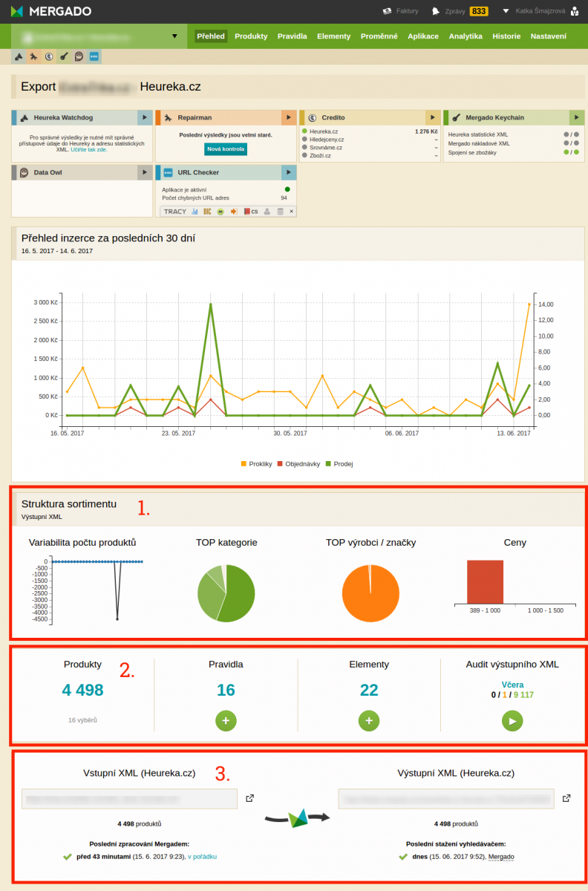Open Tracy CS language panel
Screen dimensions: 588x891
pos(251,212)
